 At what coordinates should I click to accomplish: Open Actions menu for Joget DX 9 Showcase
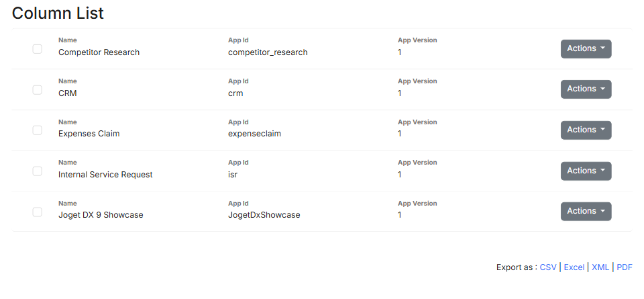click(586, 212)
